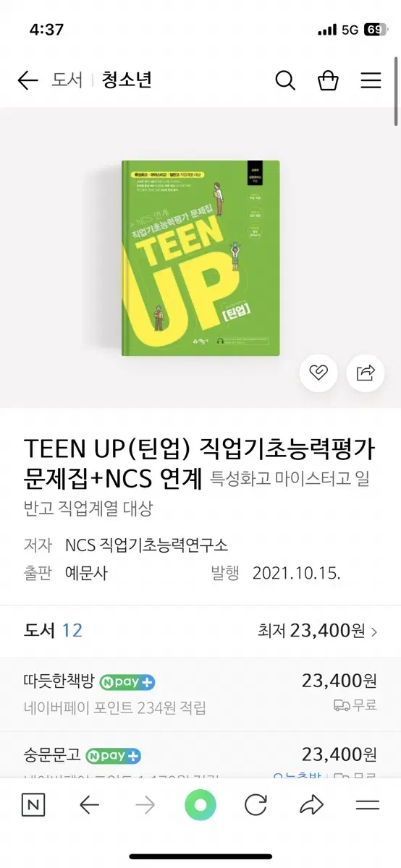The width and height of the screenshot is (401, 868).
Task: Select the 청소년 category breadcrumb
Action: pos(128,80)
